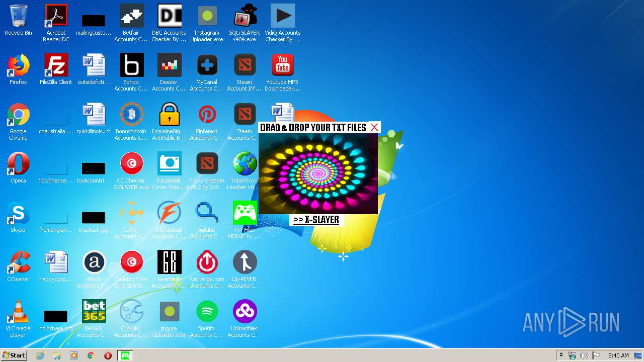Select trackact.jpg image file
Screen dimensions: 644x362
(x=94, y=218)
